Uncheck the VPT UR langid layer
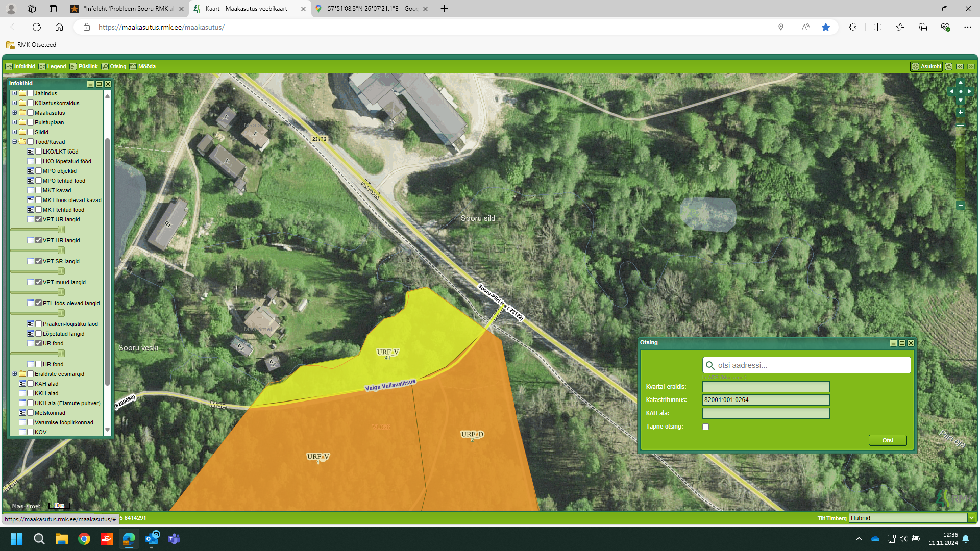The height and width of the screenshot is (551, 980). click(39, 219)
